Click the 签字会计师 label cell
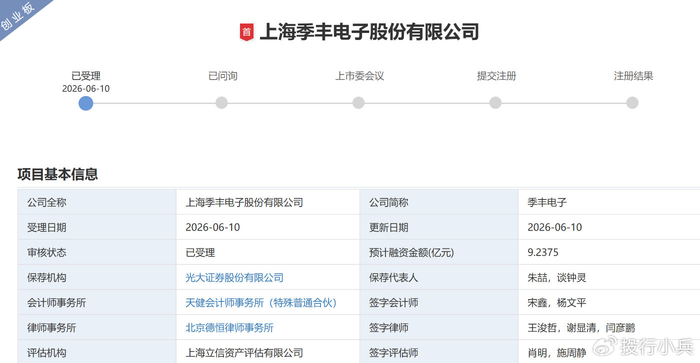 [x=439, y=302]
